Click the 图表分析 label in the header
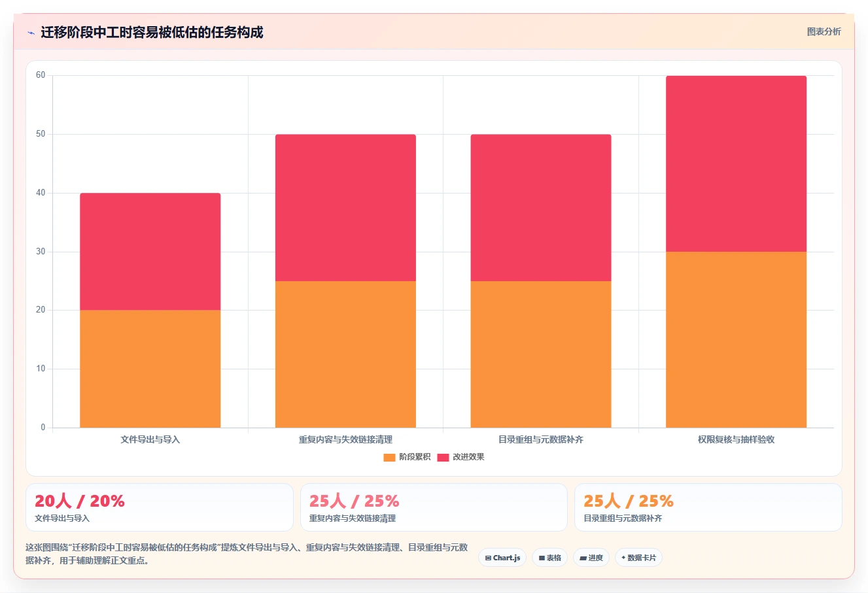 824,31
